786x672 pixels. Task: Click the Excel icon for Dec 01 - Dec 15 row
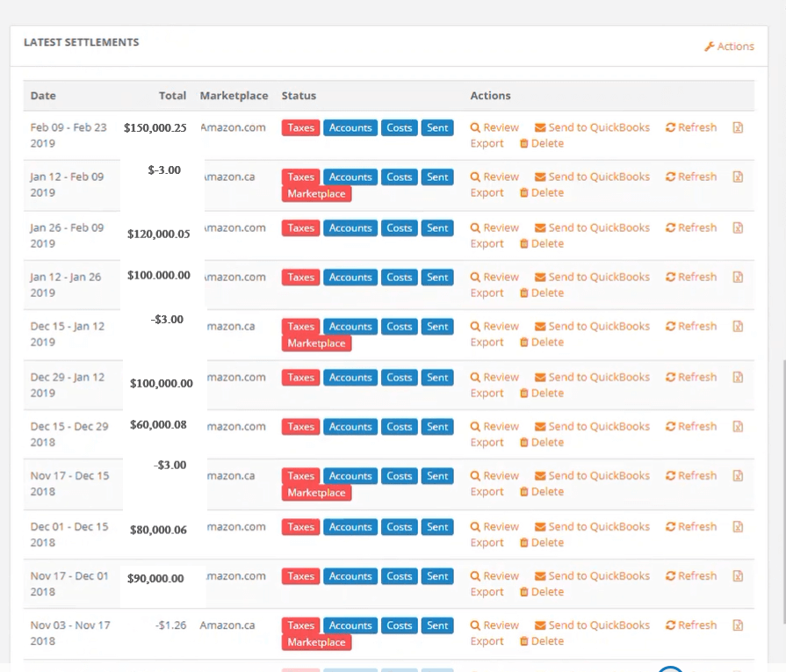pyautogui.click(x=738, y=526)
